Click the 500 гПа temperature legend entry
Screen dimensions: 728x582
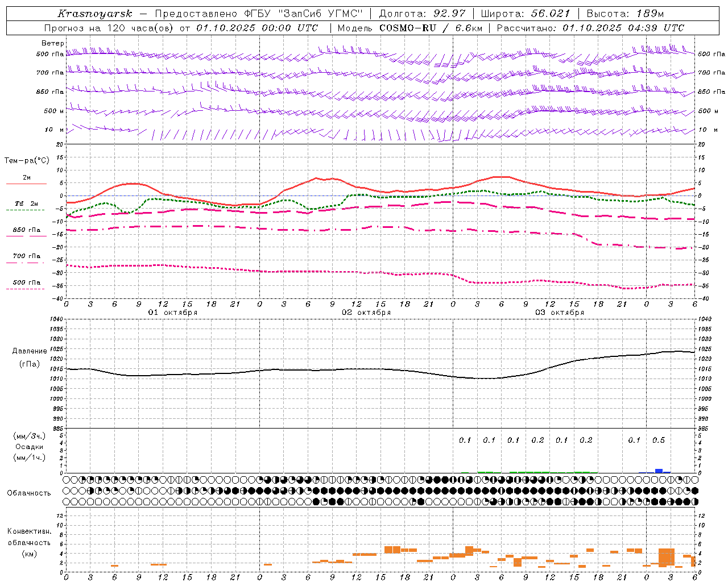pos(26,282)
